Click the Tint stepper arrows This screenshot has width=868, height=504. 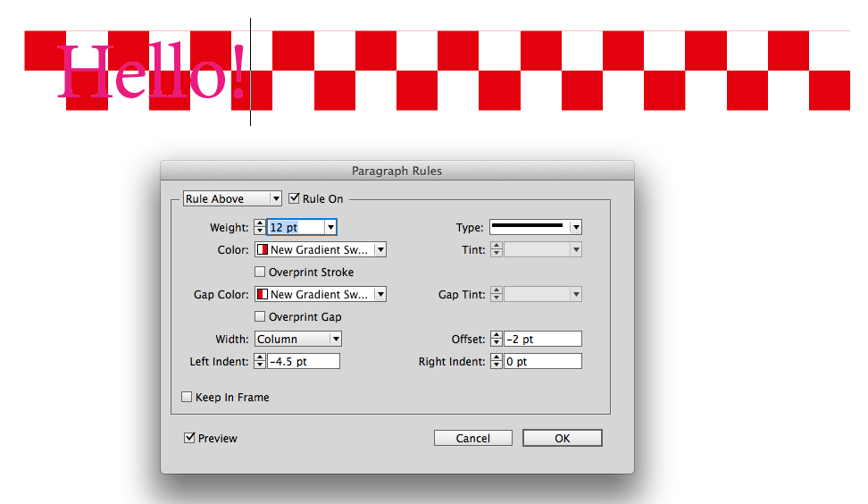coord(497,250)
